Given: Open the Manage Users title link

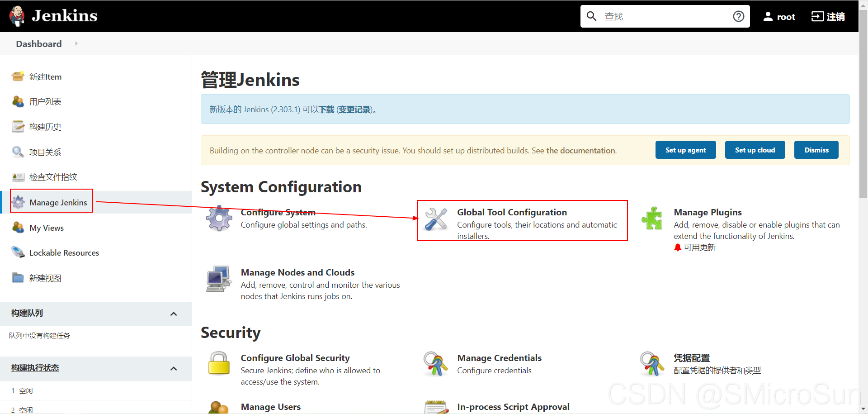Looking at the screenshot, I should pos(271,407).
